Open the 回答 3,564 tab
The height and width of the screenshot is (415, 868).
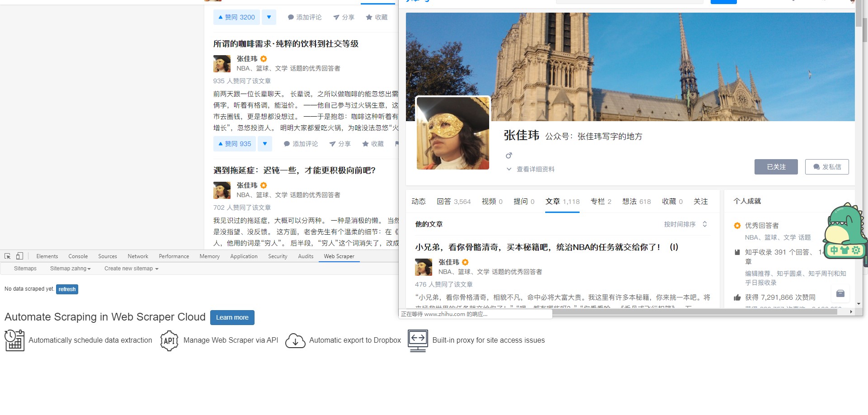[454, 202]
